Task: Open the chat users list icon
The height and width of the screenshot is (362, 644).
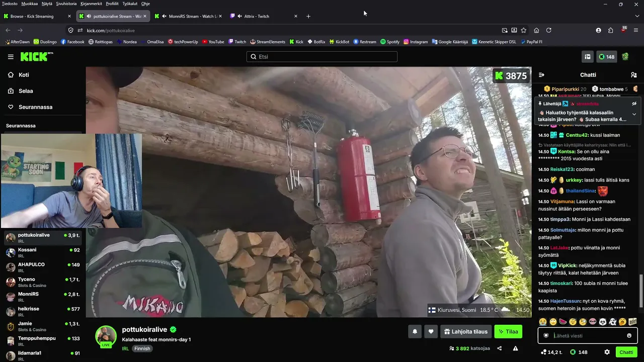Action: point(633,75)
